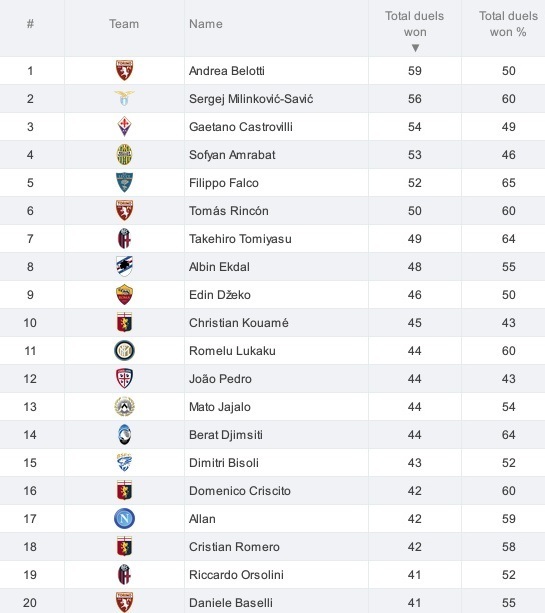This screenshot has height=613, width=545.
Task: Open Andrea Belotti player link
Action: tap(227, 71)
